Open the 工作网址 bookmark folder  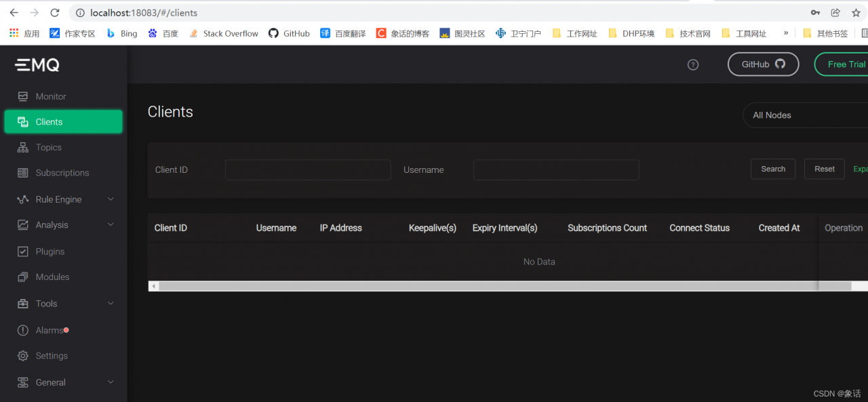coord(574,33)
